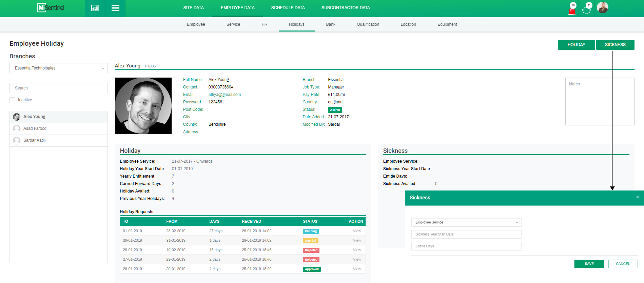Go to SUBCONTRACTOR DATA menu

(x=346, y=8)
